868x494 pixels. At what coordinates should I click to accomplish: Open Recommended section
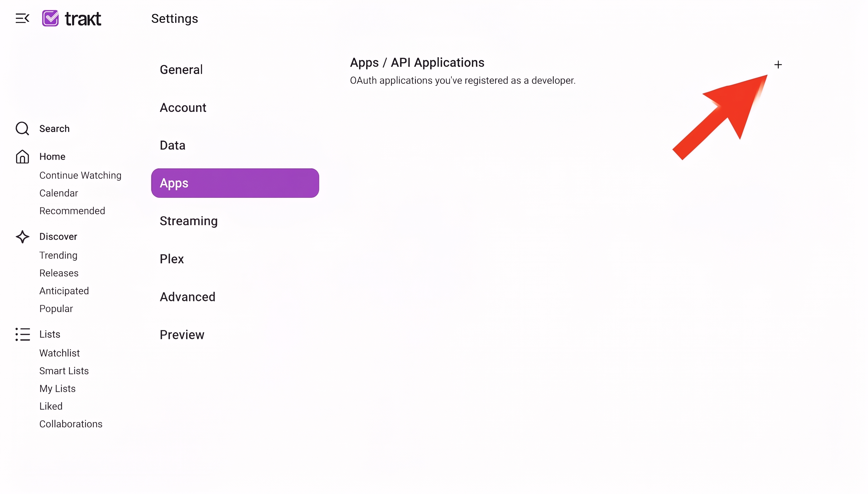pyautogui.click(x=72, y=211)
